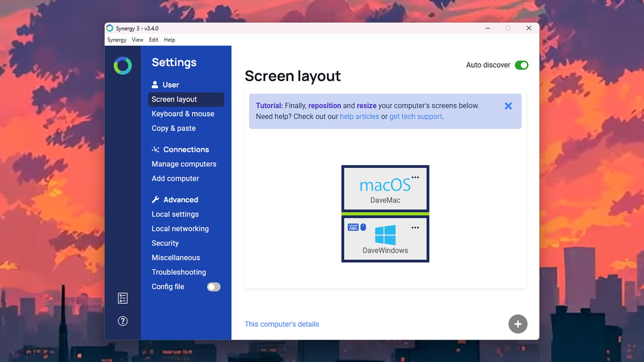Screen dimensions: 644x362
Task: Open the Synergy menu
Action: point(117,40)
